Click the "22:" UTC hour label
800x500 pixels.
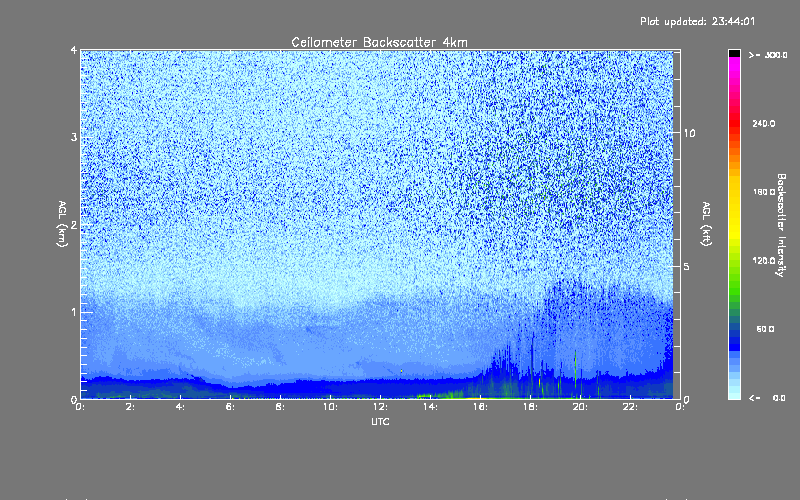[x=630, y=407]
